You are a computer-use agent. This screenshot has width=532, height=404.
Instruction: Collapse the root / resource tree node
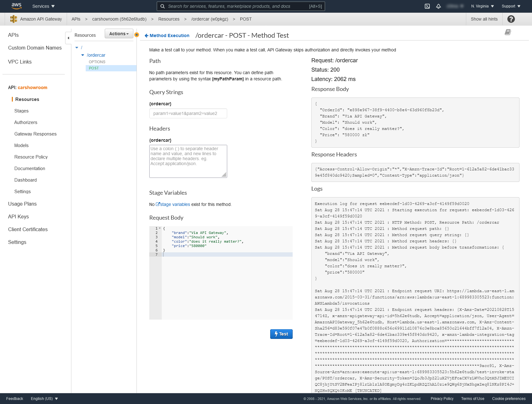point(77,48)
